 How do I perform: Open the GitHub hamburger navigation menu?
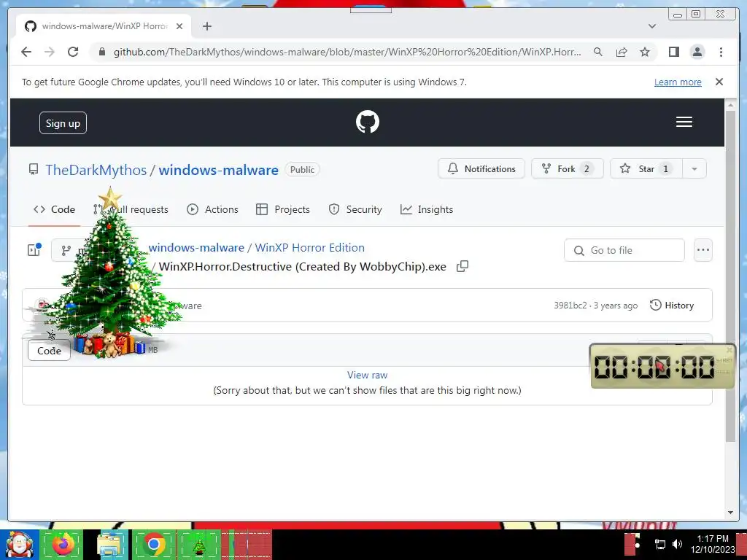coord(684,122)
